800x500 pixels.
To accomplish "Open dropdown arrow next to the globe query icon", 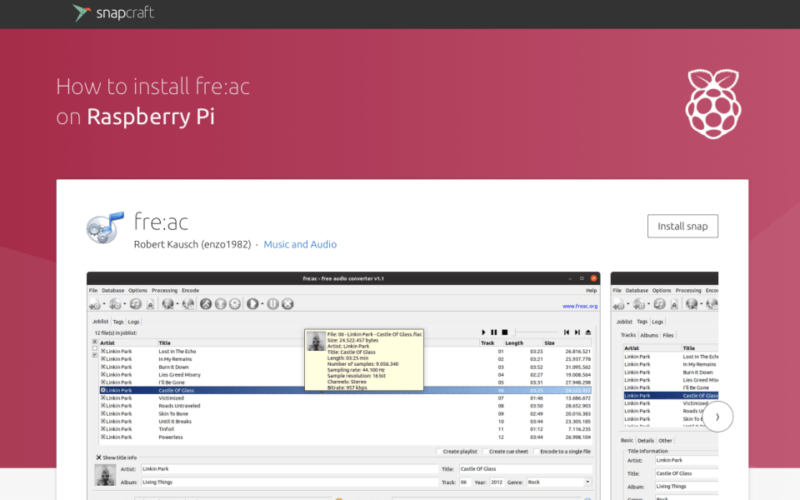I will point(177,304).
